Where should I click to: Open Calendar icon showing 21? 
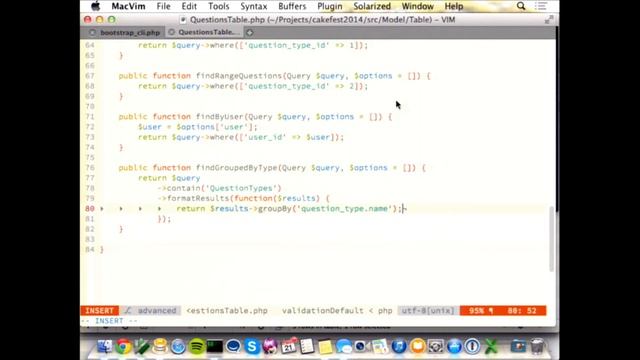(x=289, y=346)
